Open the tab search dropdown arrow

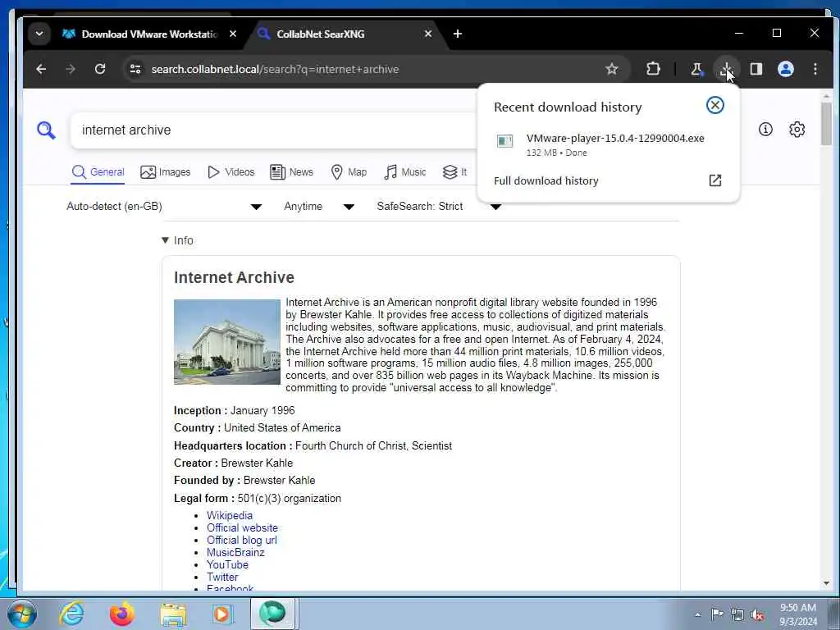click(39, 34)
